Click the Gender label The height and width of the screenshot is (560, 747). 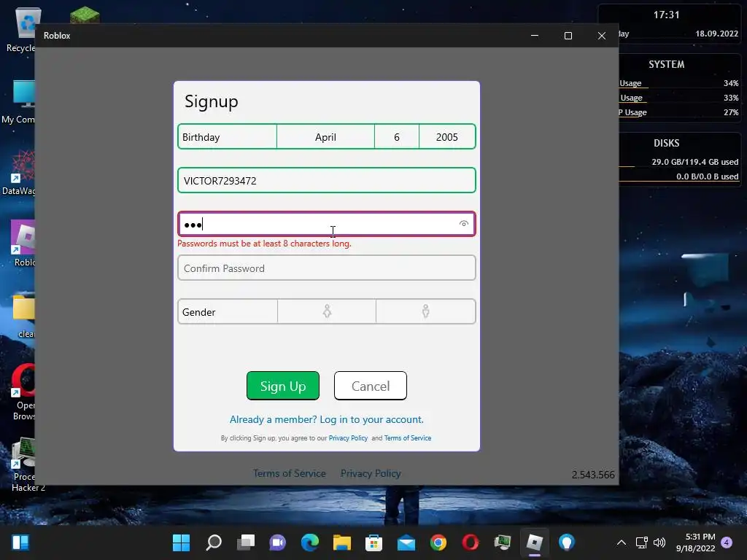198,312
